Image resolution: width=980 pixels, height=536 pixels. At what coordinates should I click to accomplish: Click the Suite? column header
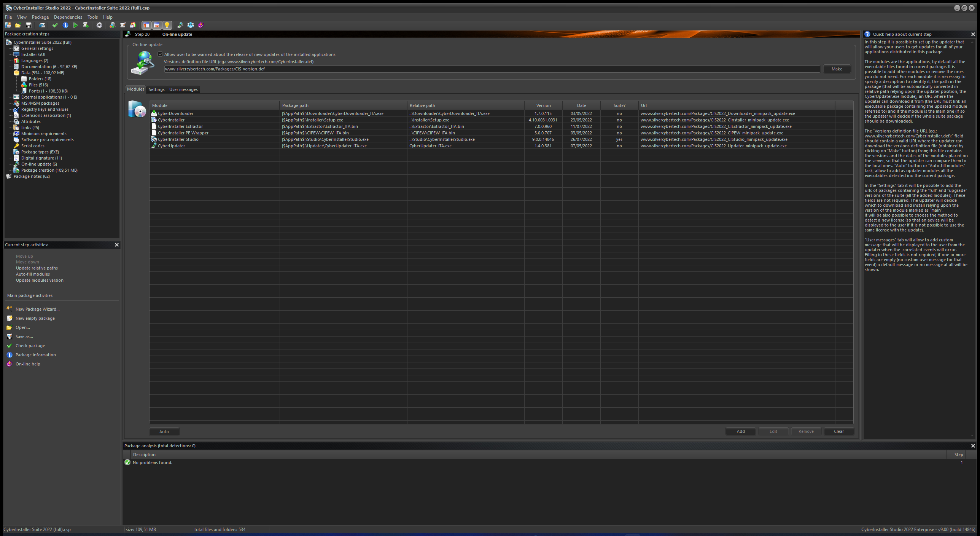(x=619, y=105)
